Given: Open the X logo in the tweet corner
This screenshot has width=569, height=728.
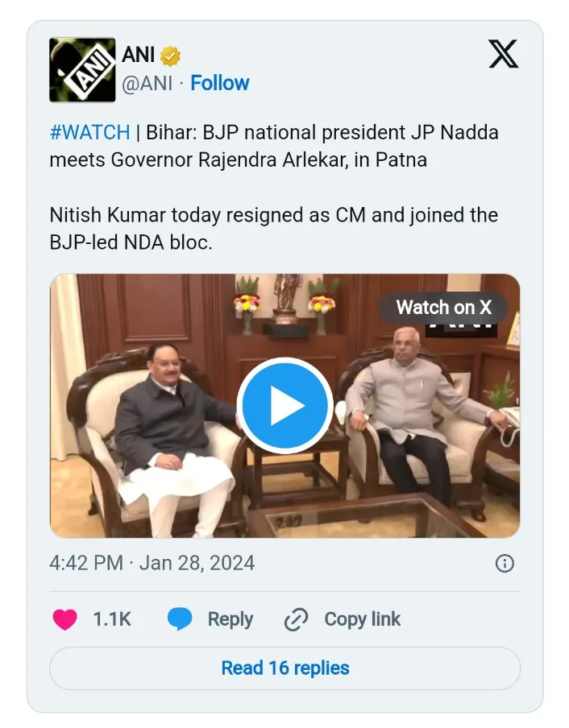Looking at the screenshot, I should (x=504, y=54).
